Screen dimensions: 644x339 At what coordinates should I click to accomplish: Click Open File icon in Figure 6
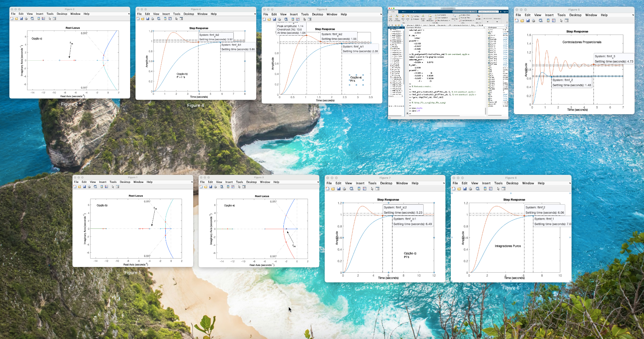[459, 189]
